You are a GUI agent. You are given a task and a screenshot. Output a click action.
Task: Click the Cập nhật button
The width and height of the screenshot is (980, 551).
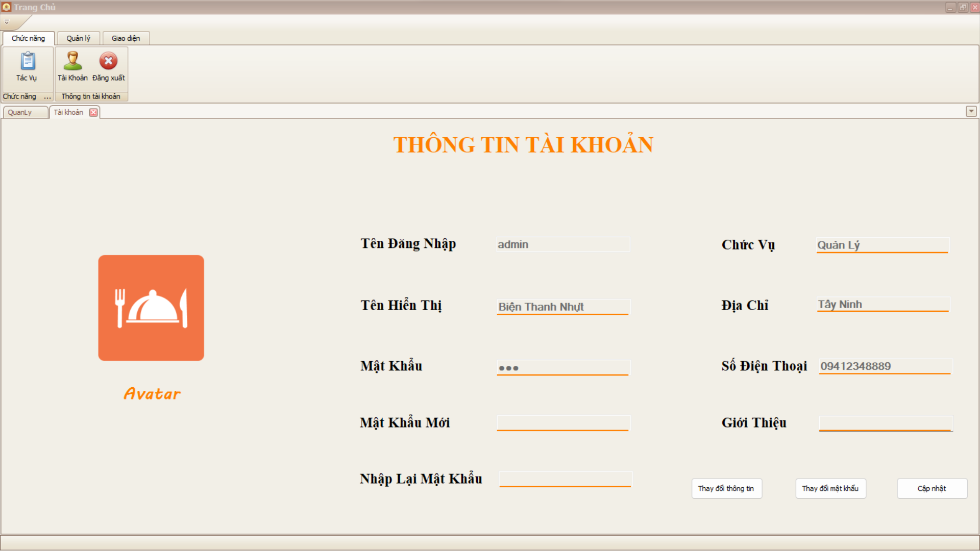point(932,488)
